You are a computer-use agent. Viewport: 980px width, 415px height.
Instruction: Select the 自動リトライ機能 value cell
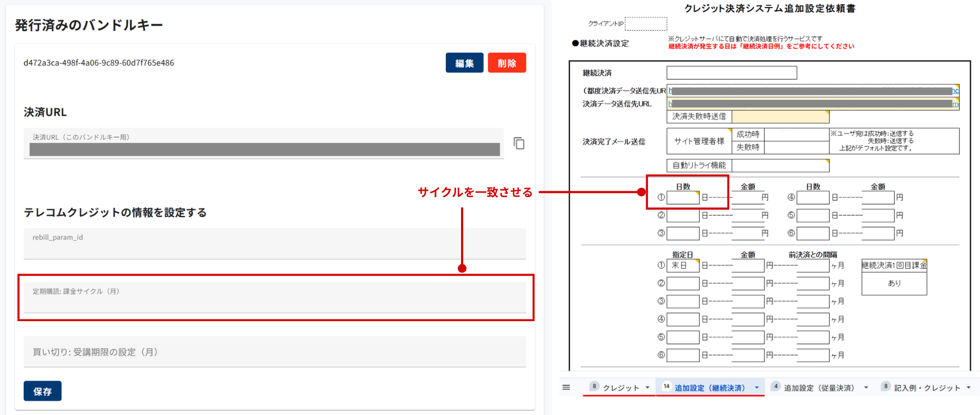[780, 165]
